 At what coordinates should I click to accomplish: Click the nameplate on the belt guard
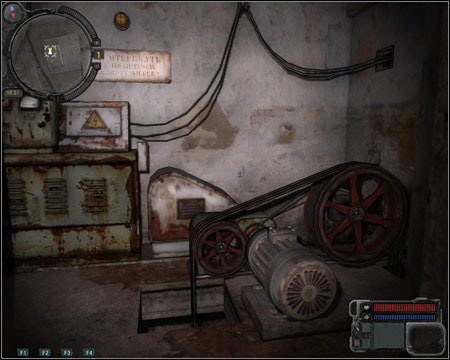coord(191,208)
